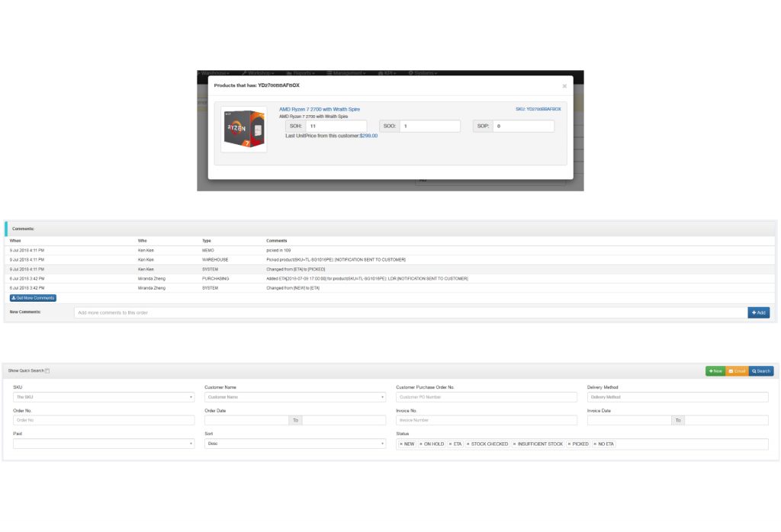Select the PURCHASING type comment row
This screenshot has width=781, height=532.
coord(390,279)
